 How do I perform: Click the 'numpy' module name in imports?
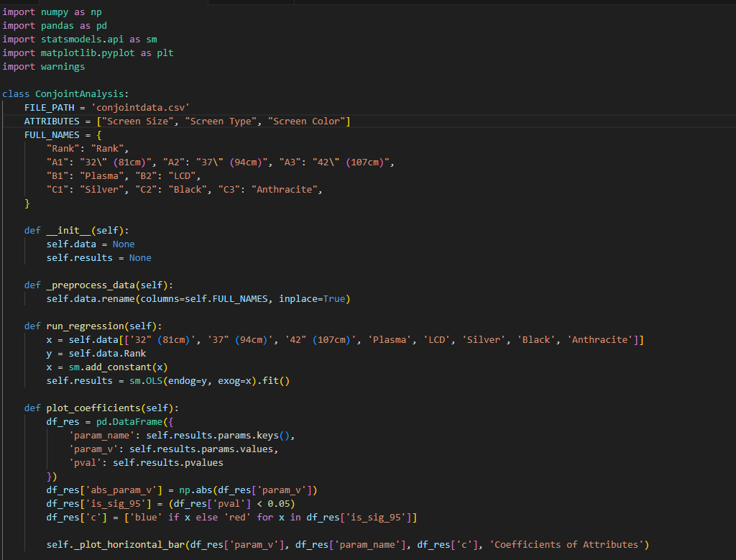(55, 12)
